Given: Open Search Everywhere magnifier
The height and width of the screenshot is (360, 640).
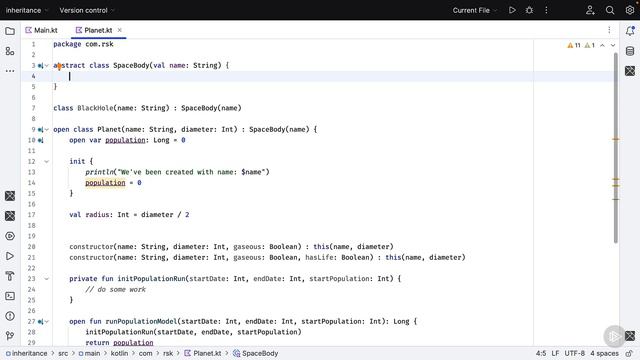Looking at the screenshot, I should point(610,10).
